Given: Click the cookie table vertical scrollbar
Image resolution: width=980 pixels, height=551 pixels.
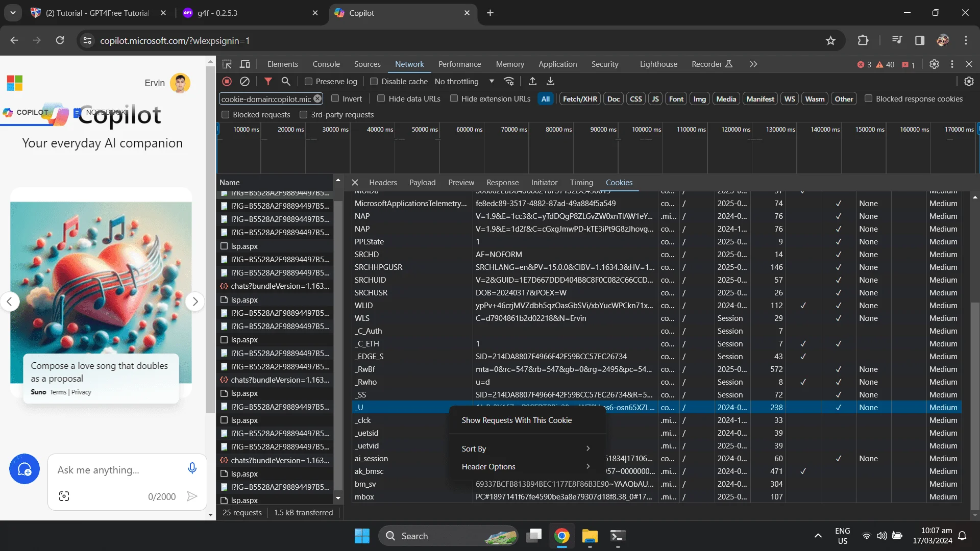Looking at the screenshot, I should click(x=975, y=406).
